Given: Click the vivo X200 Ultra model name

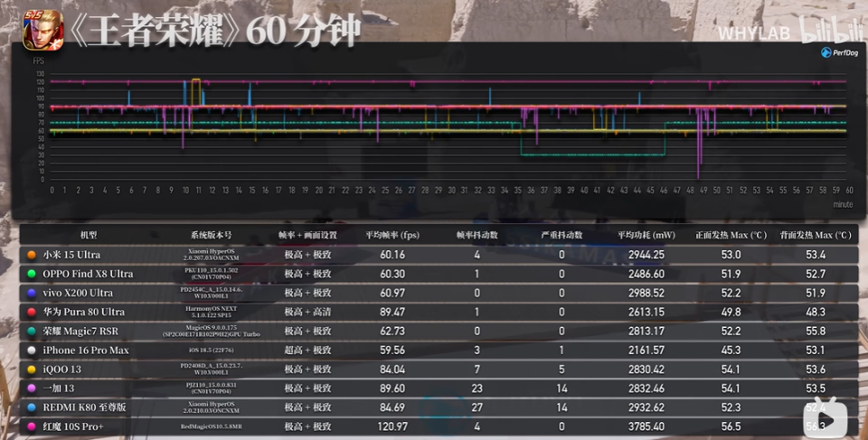Looking at the screenshot, I should click(x=78, y=293).
